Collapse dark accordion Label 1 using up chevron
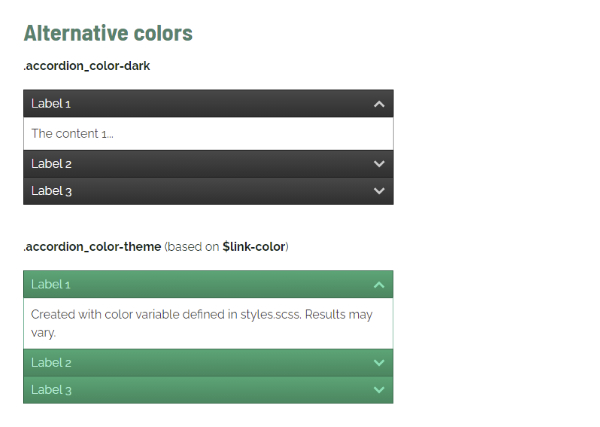Screen dimensions: 600x427 379,104
